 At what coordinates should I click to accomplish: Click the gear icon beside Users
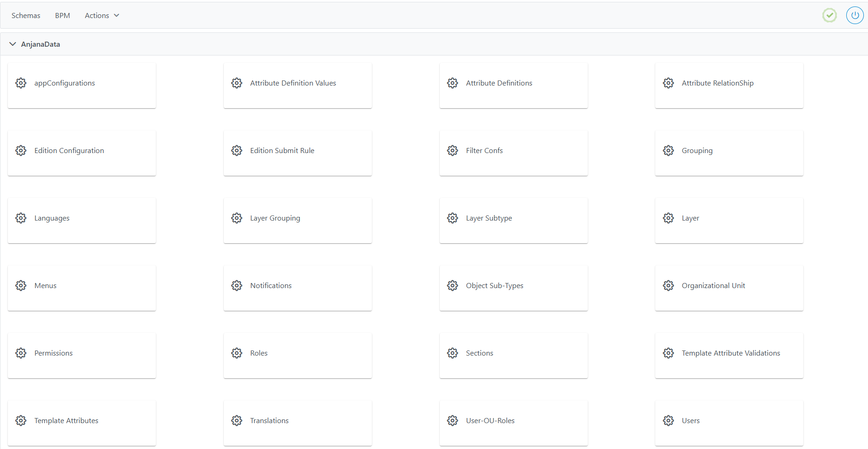pos(668,421)
